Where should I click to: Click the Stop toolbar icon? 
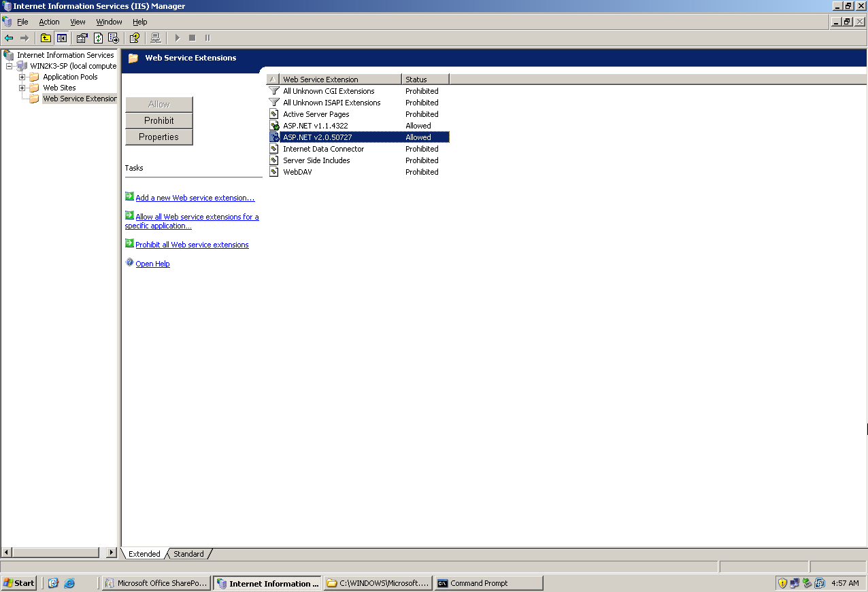191,38
